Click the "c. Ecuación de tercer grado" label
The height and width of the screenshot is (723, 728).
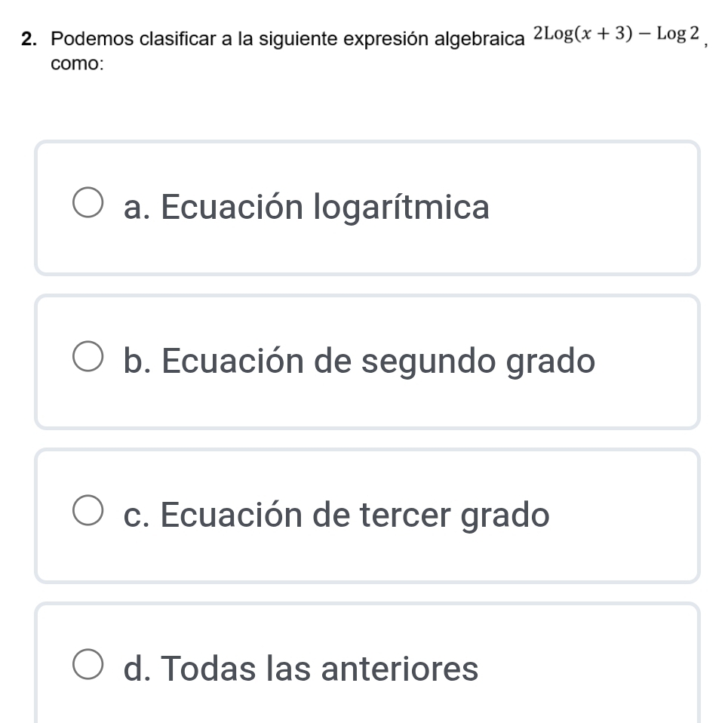[x=336, y=515]
